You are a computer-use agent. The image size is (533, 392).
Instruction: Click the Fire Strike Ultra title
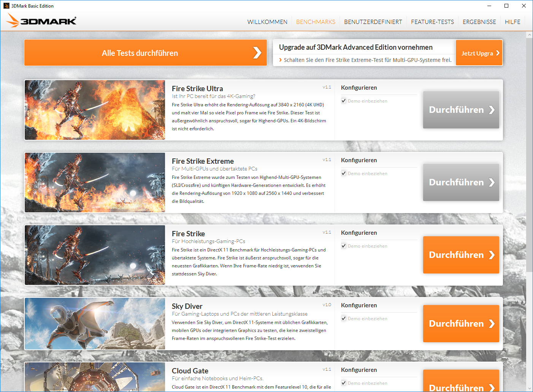[x=197, y=89]
